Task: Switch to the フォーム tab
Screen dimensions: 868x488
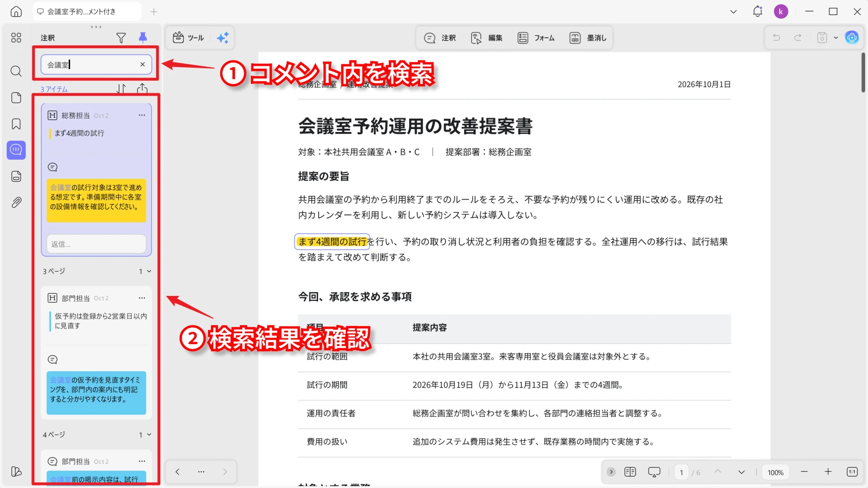Action: (x=536, y=38)
